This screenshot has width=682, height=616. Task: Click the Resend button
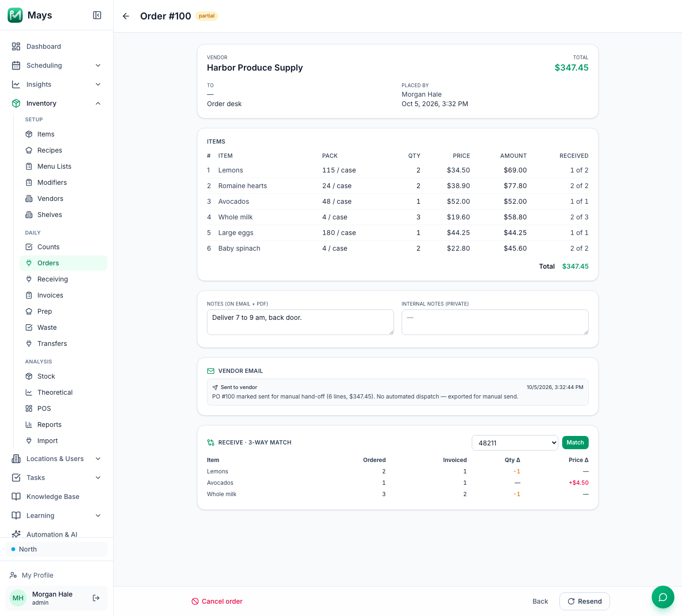[584, 601]
